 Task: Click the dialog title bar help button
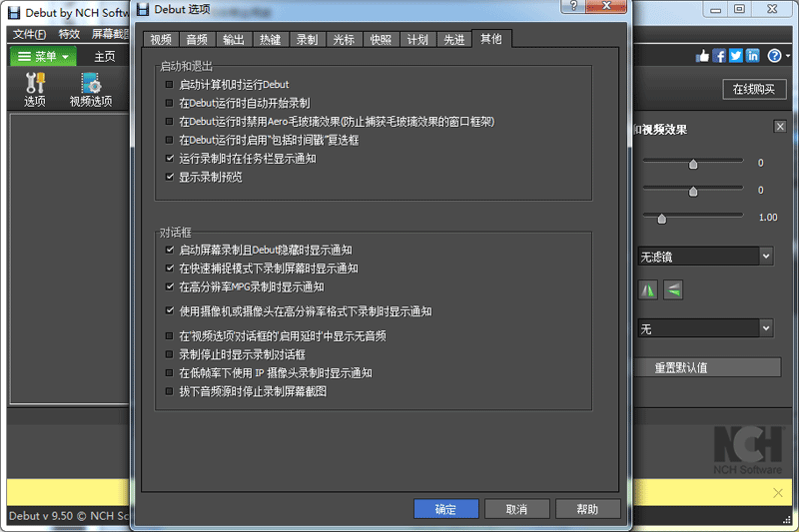pyautogui.click(x=573, y=6)
